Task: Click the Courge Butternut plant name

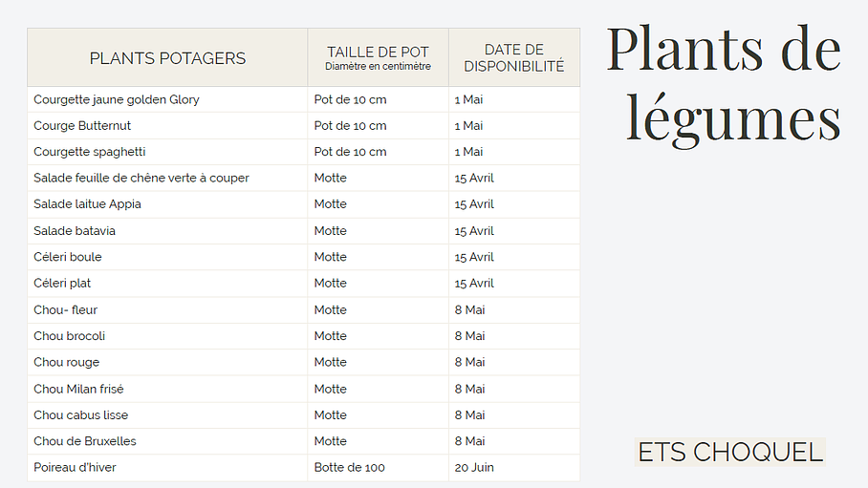Action: pos(82,125)
